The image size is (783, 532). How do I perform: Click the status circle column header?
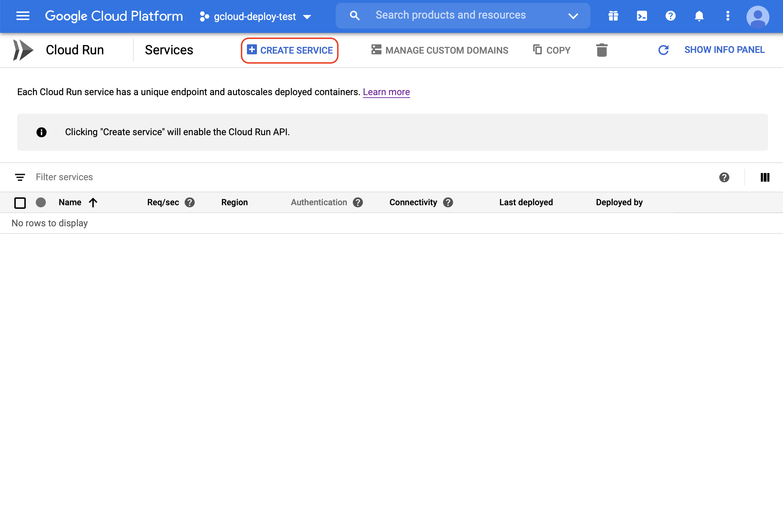(x=41, y=202)
